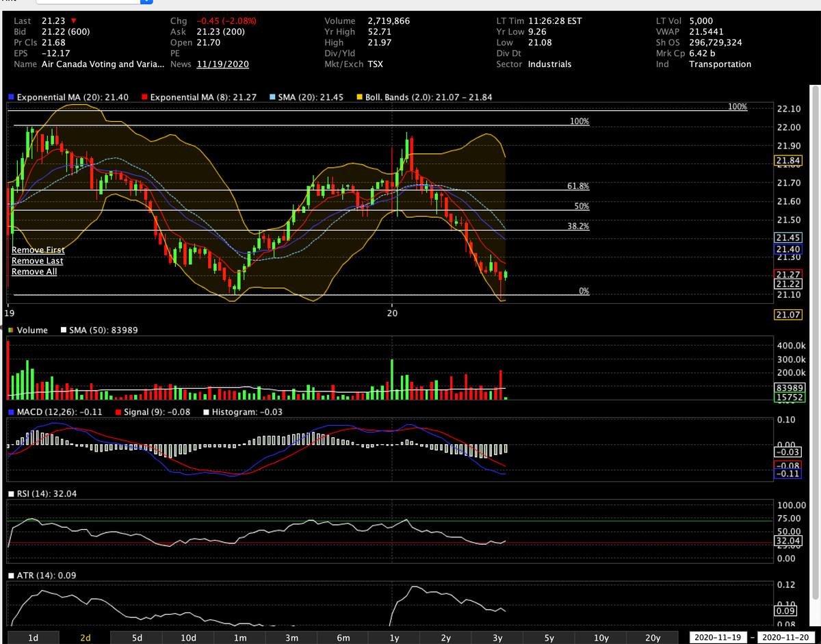Switch to the 5d time range

click(x=136, y=638)
